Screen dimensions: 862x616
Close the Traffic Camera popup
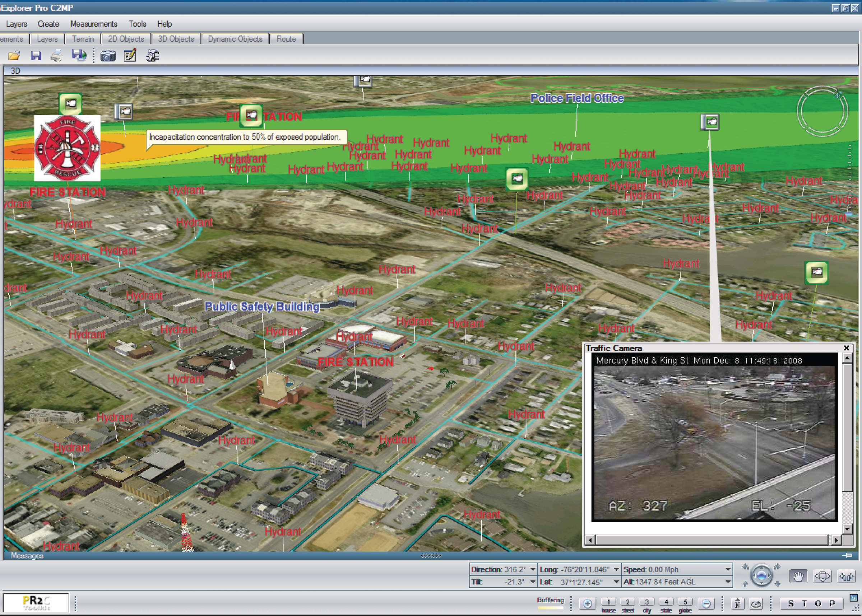pos(846,348)
